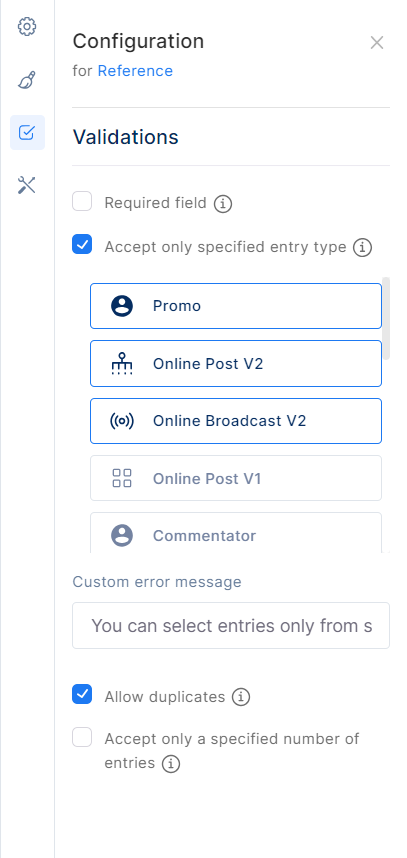The image size is (407, 858).
Task: Open the Reference field link
Action: click(135, 71)
